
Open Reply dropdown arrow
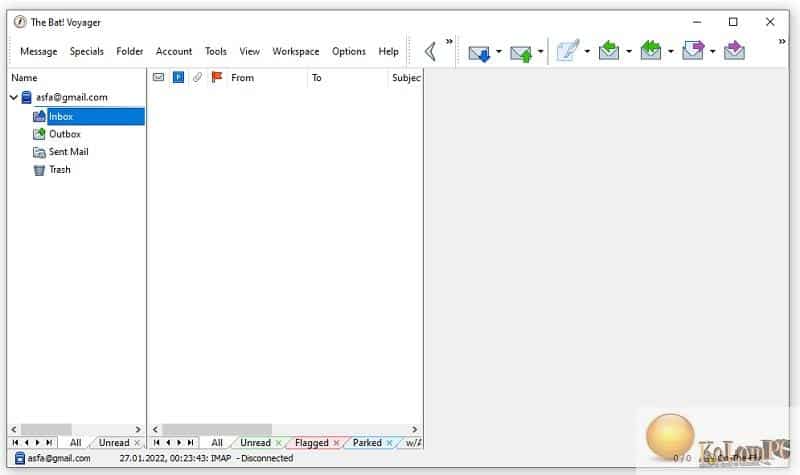(x=629, y=52)
